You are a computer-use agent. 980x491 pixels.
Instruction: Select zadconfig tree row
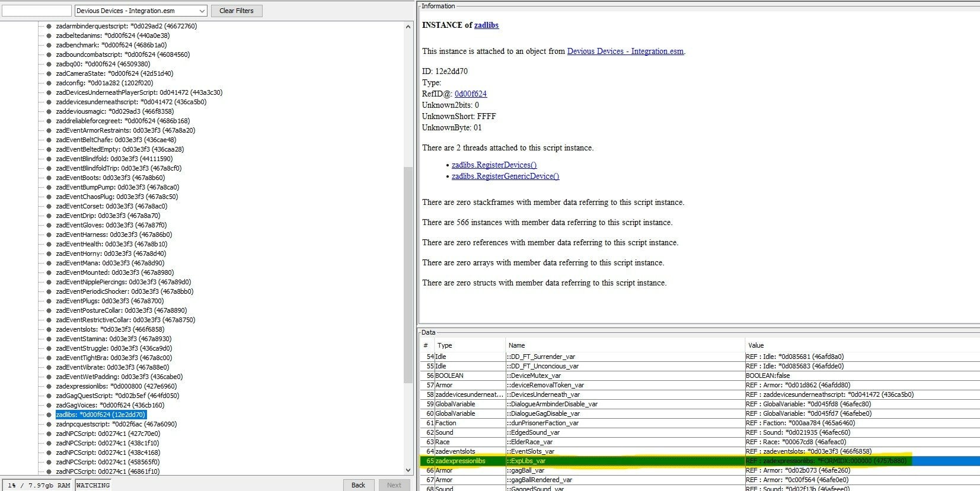coord(104,83)
